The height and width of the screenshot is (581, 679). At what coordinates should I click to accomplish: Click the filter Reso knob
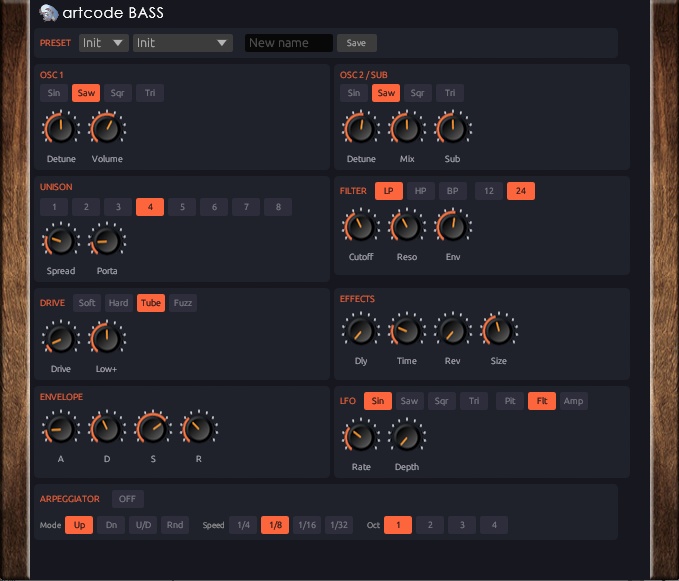click(407, 226)
